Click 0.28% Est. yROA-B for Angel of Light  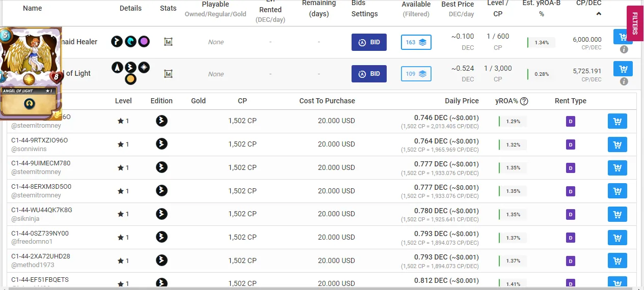tap(541, 74)
